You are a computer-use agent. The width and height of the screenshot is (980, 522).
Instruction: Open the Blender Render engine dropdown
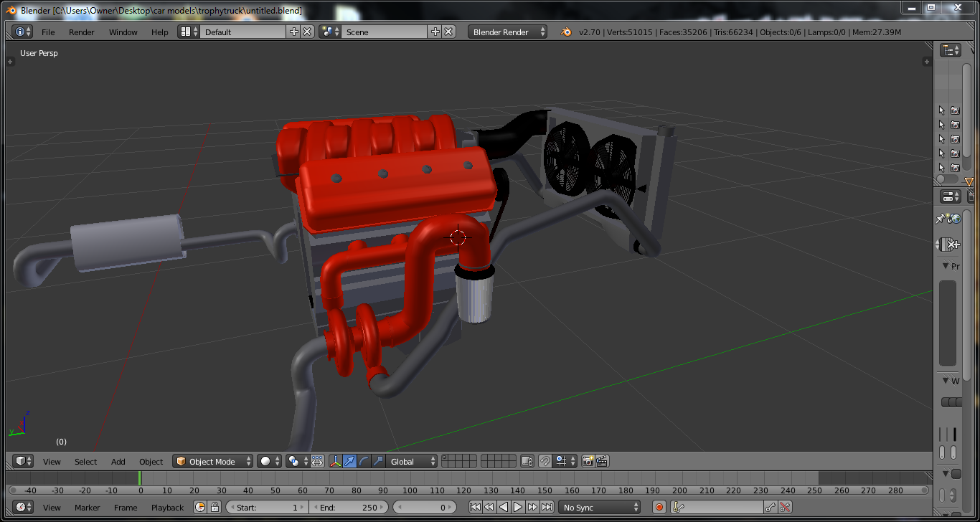pos(507,32)
